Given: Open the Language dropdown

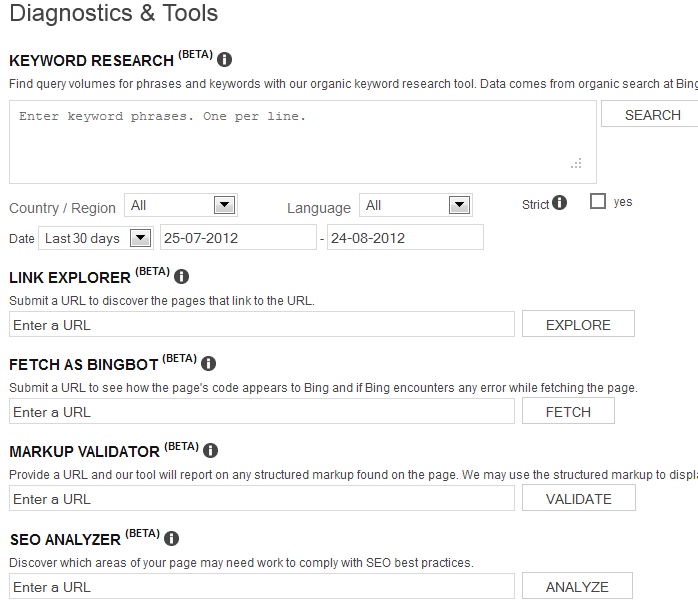Looking at the screenshot, I should click(416, 205).
